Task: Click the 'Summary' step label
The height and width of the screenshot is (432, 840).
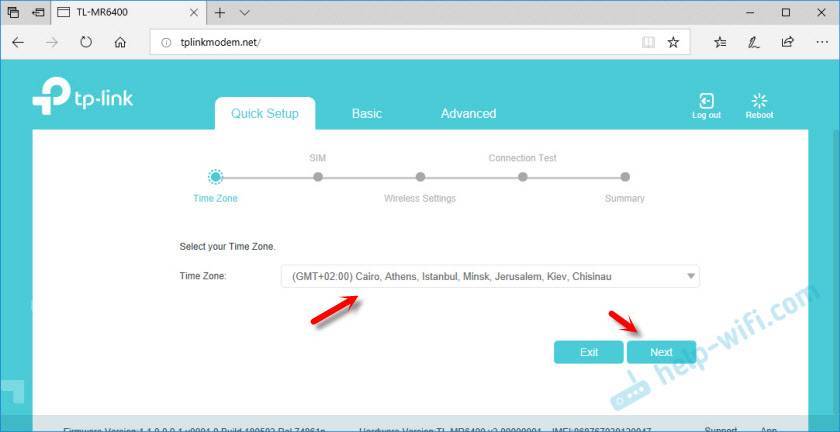Action: 625,198
